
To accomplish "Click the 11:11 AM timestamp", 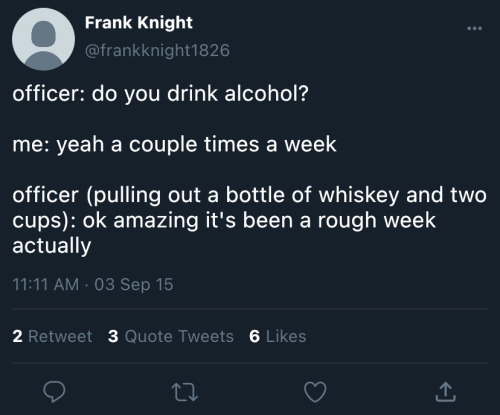I will pyautogui.click(x=46, y=284).
